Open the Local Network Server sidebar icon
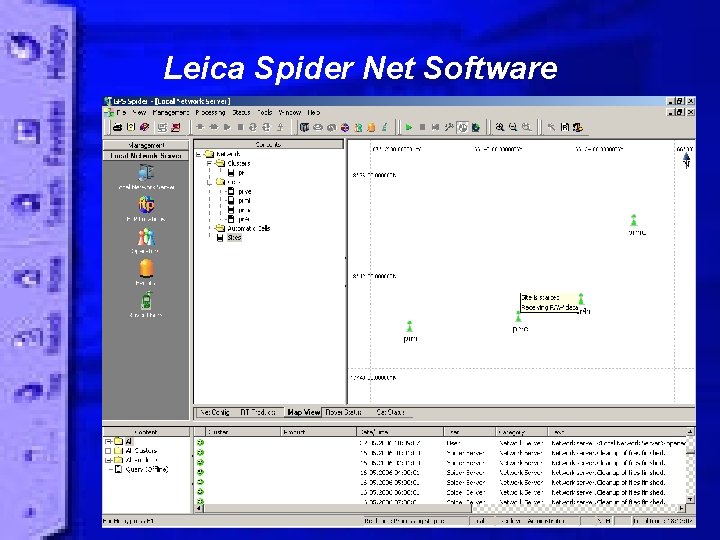The height and width of the screenshot is (540, 720). pyautogui.click(x=146, y=173)
